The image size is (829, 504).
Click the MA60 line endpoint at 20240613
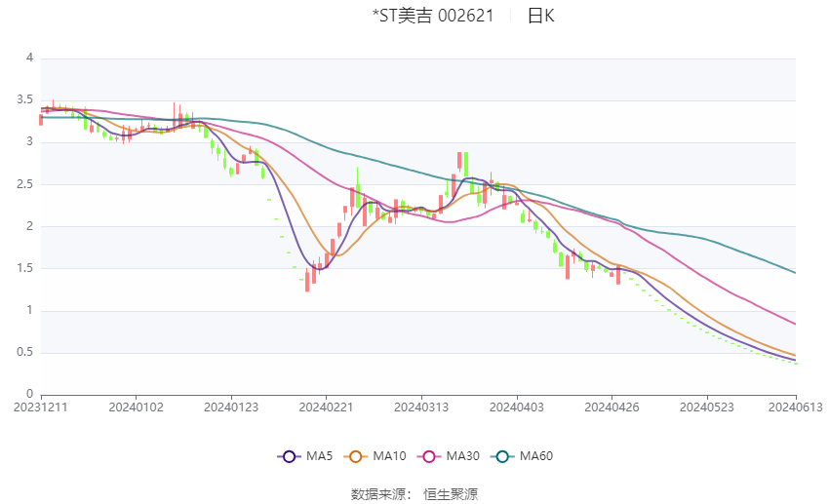coord(795,273)
